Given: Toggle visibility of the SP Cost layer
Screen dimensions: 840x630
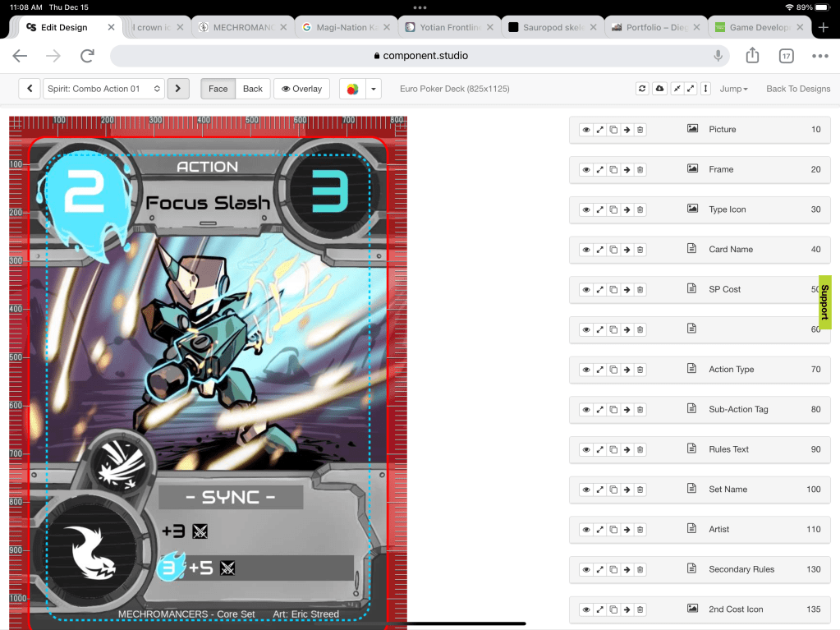Looking at the screenshot, I should tap(586, 290).
